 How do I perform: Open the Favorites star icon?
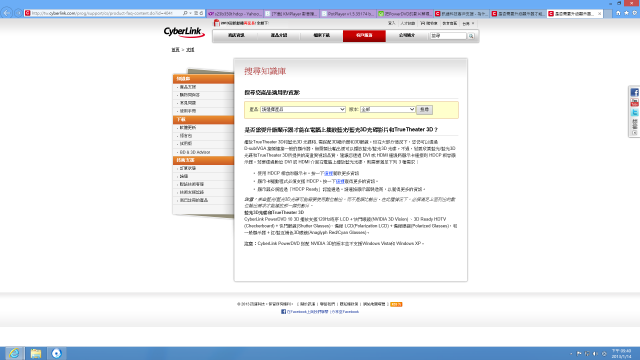point(626,13)
